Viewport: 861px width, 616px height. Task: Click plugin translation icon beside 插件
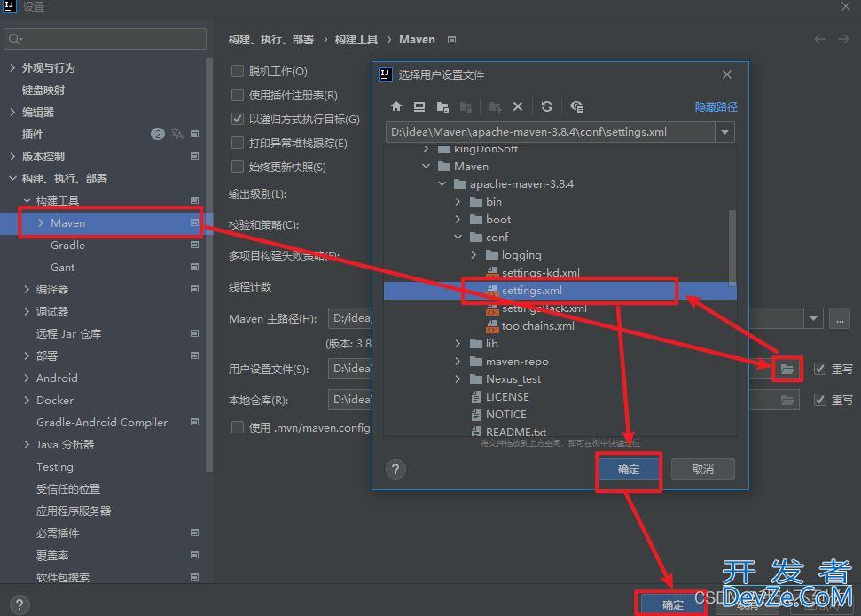176,134
